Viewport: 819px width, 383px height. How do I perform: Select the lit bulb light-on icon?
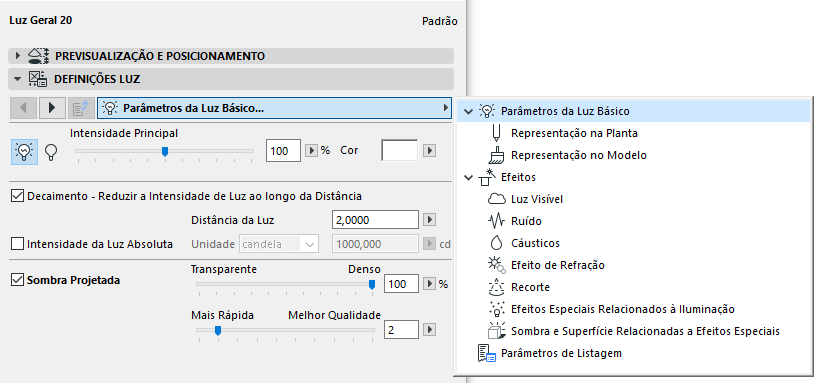(x=24, y=152)
